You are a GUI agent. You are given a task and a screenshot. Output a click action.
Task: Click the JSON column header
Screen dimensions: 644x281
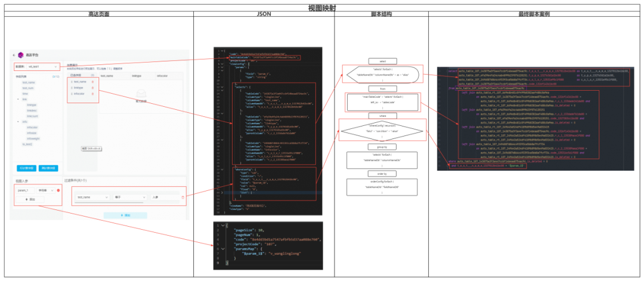[264, 14]
